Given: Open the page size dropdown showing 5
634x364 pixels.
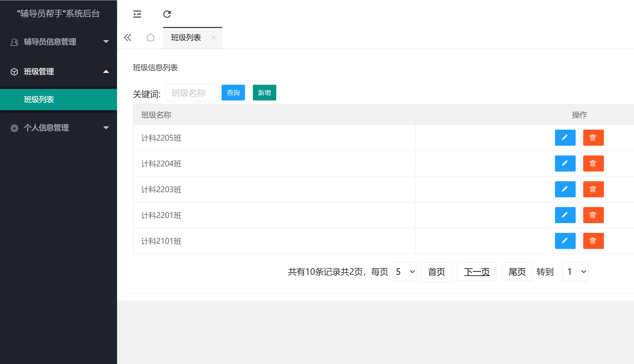Looking at the screenshot, I should pyautogui.click(x=404, y=271).
